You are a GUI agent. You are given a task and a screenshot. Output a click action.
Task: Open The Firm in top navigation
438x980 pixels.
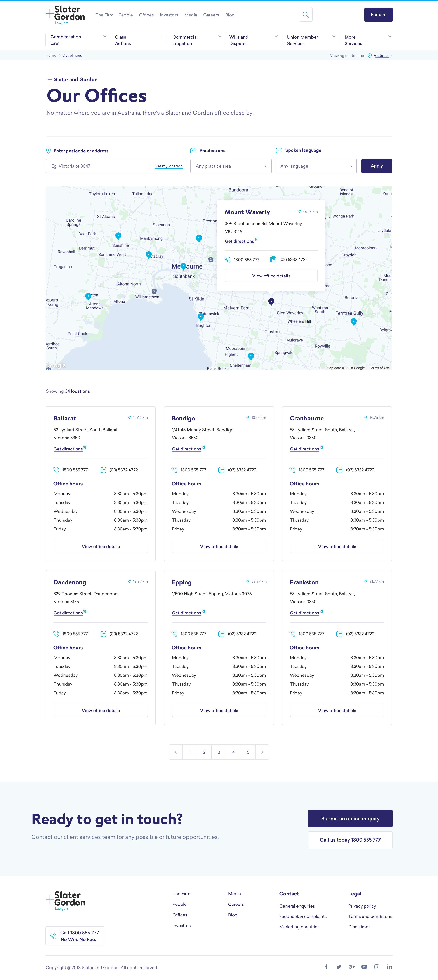(104, 15)
